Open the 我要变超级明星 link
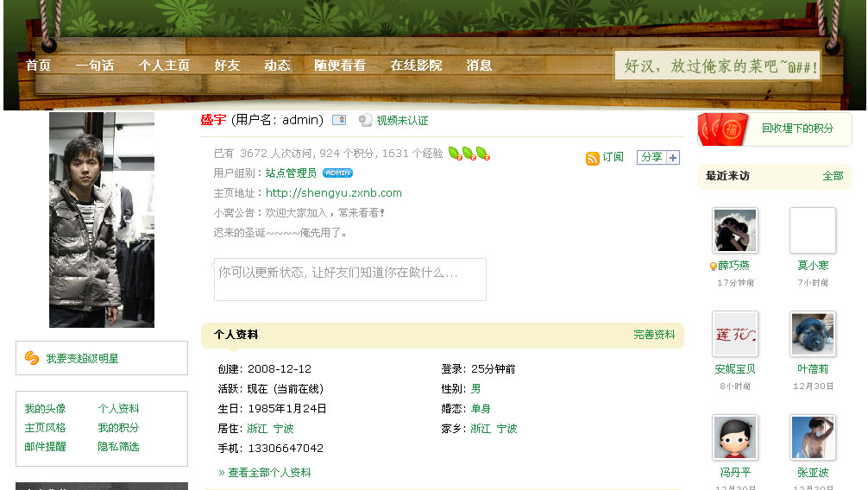The height and width of the screenshot is (490, 868). point(82,358)
